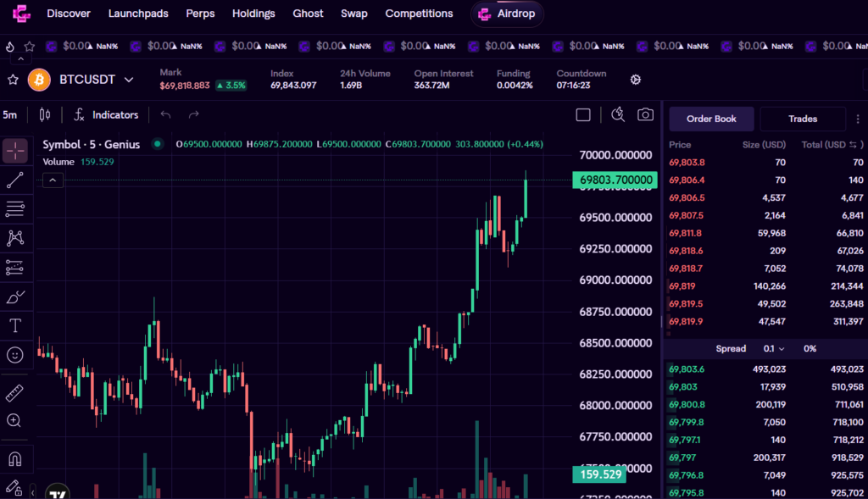Toggle the magnet snap mode

[x=15, y=459]
